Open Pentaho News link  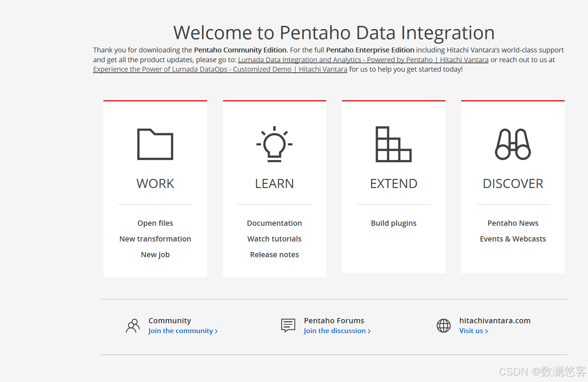[513, 223]
